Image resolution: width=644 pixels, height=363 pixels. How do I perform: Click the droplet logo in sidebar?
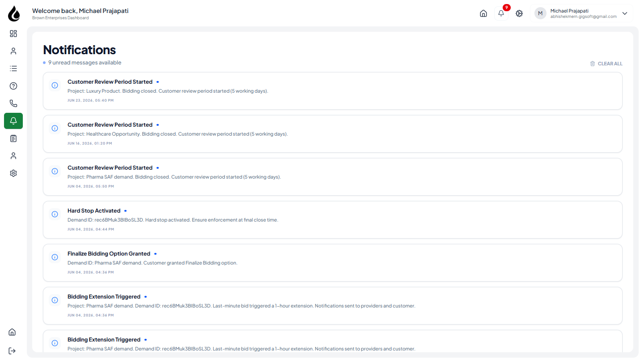click(14, 14)
